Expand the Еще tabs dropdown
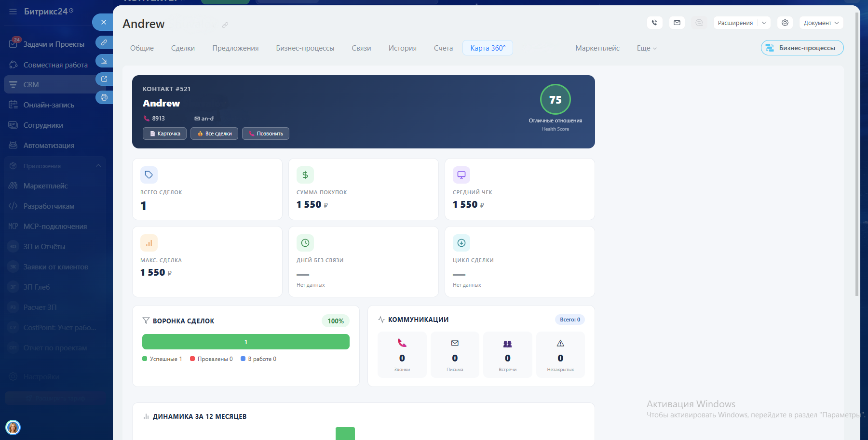This screenshot has width=868, height=440. coord(647,48)
